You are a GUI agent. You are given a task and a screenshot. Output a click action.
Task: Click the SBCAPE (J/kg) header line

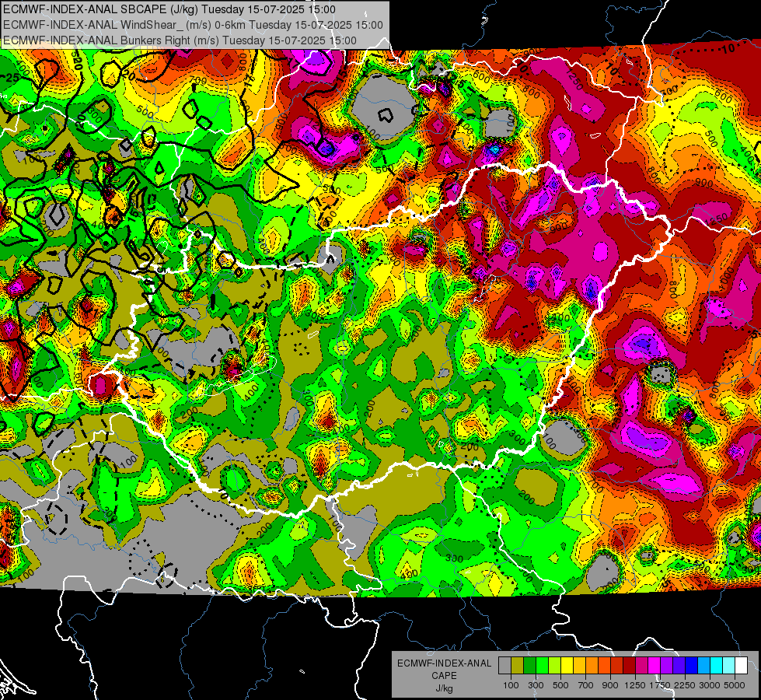(169, 9)
